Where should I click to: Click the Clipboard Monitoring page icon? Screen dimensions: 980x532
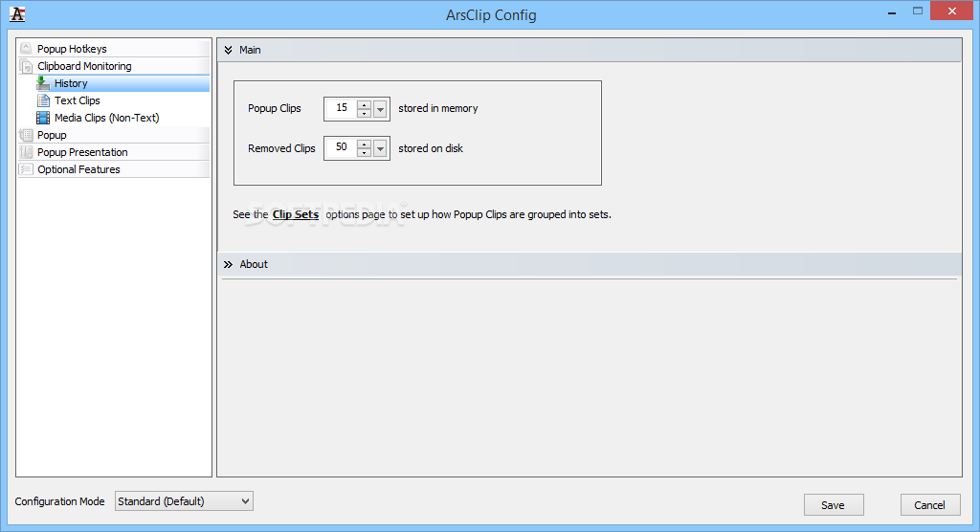pos(26,66)
